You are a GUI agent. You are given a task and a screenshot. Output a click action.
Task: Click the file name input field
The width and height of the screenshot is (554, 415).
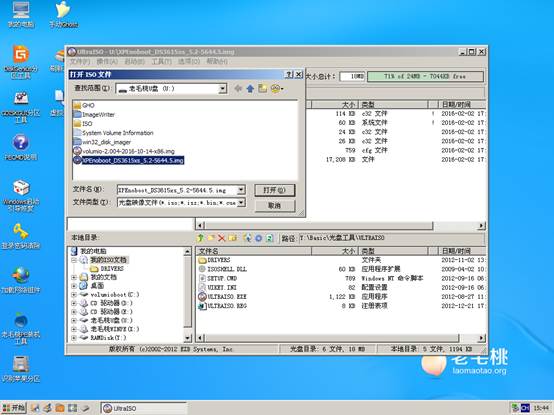click(177, 190)
